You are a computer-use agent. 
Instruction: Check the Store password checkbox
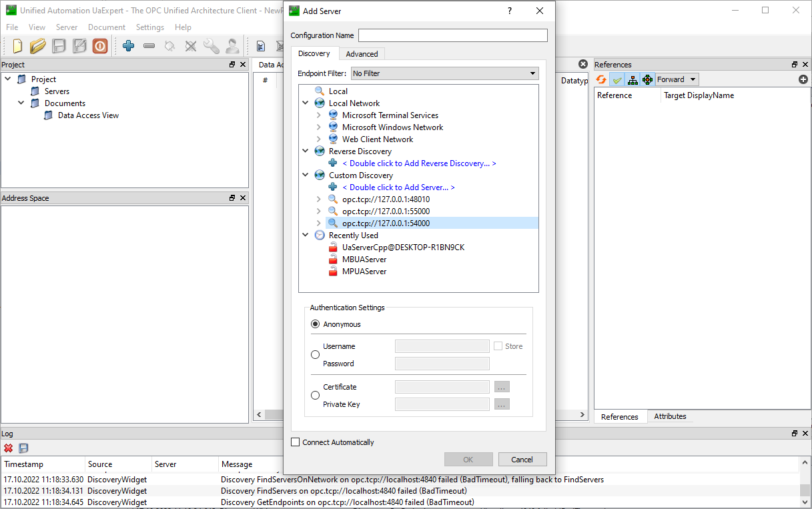click(x=498, y=346)
